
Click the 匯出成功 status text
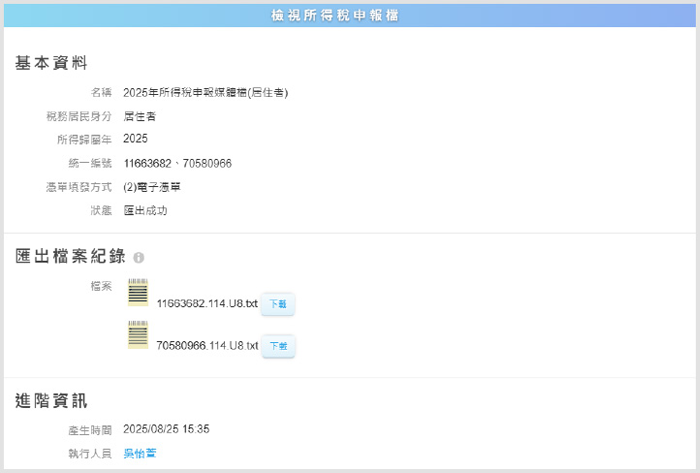tap(145, 211)
